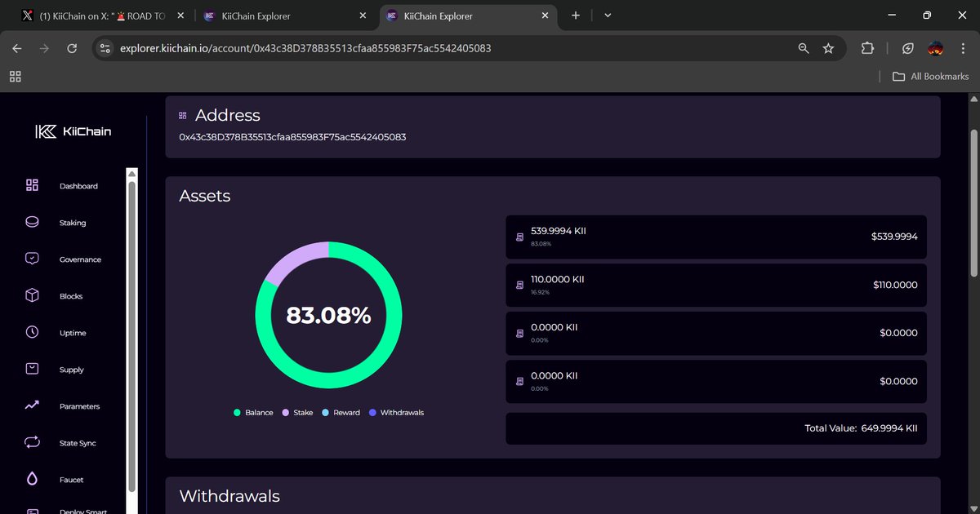The height and width of the screenshot is (514, 980).
Task: Click the Stake legend purple dot
Action: pos(285,413)
